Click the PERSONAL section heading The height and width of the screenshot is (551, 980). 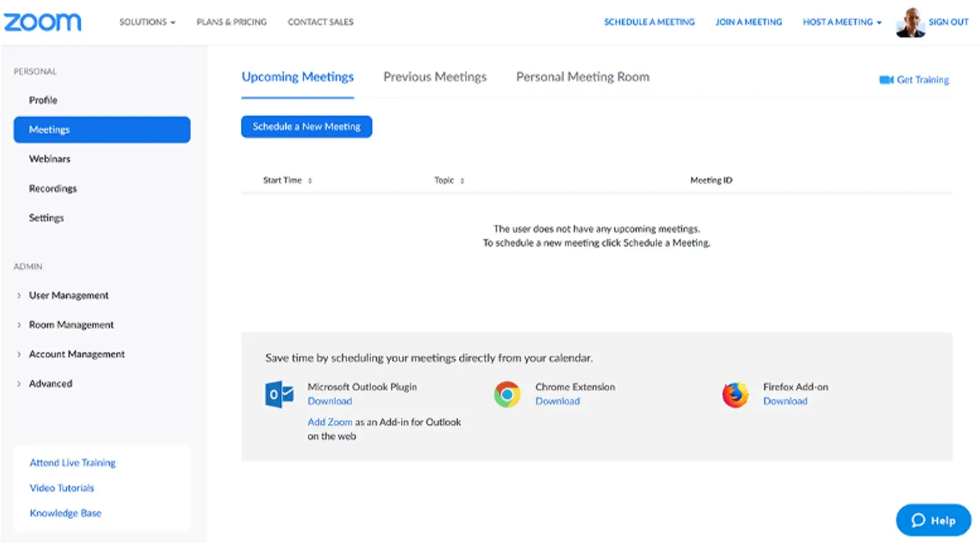pyautogui.click(x=35, y=72)
